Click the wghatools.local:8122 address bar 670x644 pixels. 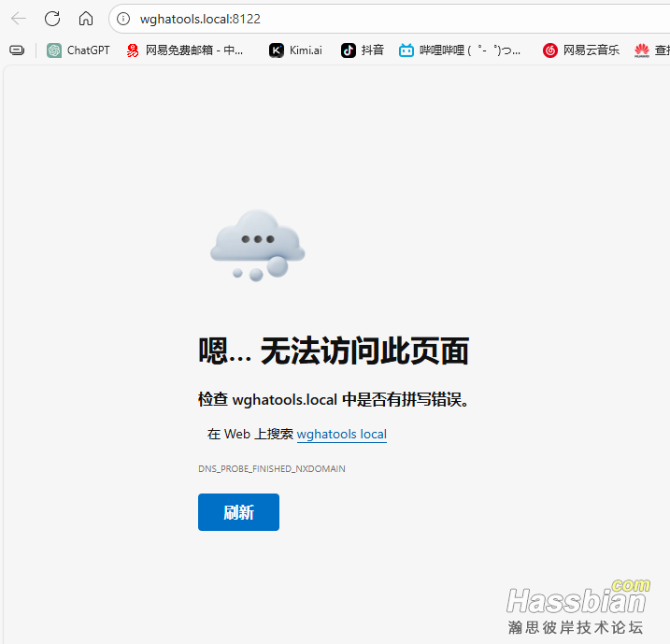click(x=374, y=19)
